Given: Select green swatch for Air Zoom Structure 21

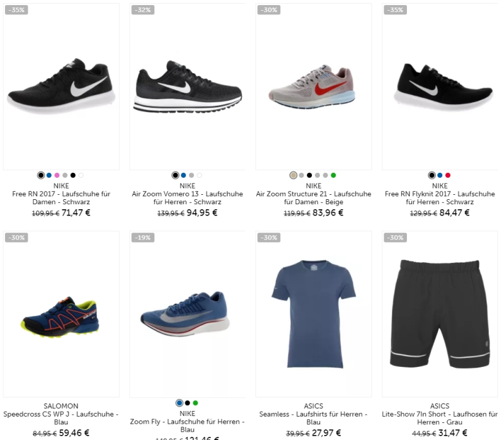Looking at the screenshot, I should (x=333, y=175).
